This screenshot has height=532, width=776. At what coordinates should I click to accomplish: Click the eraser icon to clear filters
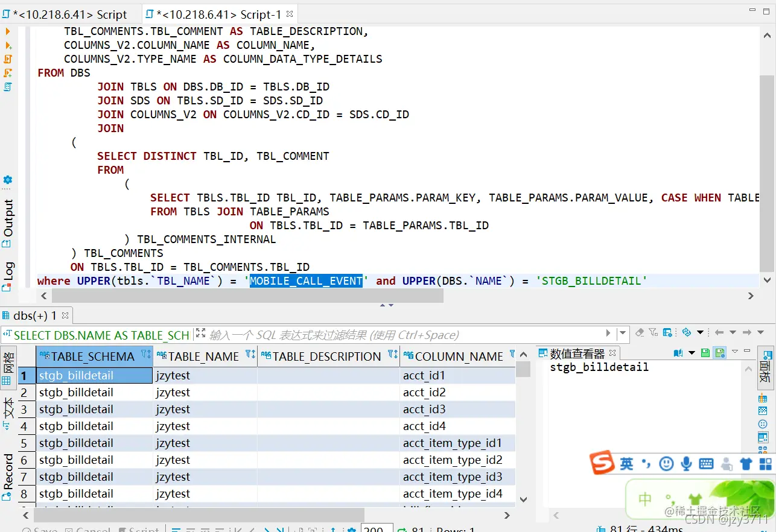(x=640, y=332)
